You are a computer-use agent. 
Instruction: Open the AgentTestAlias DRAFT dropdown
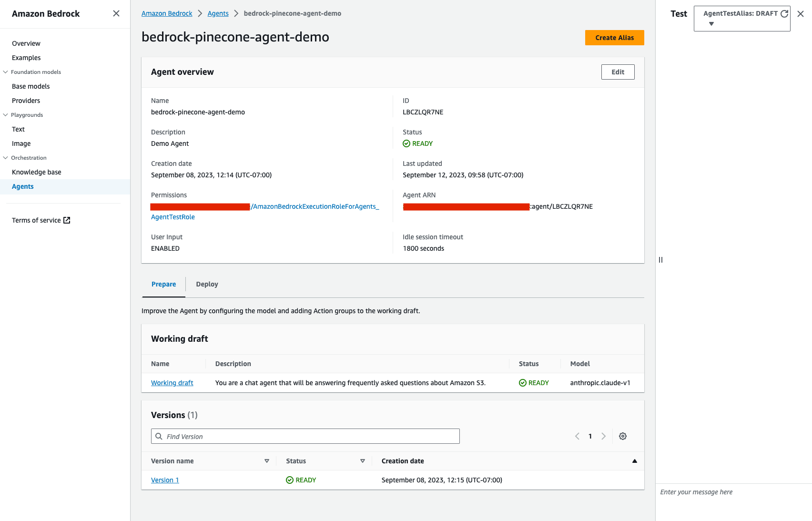point(742,19)
